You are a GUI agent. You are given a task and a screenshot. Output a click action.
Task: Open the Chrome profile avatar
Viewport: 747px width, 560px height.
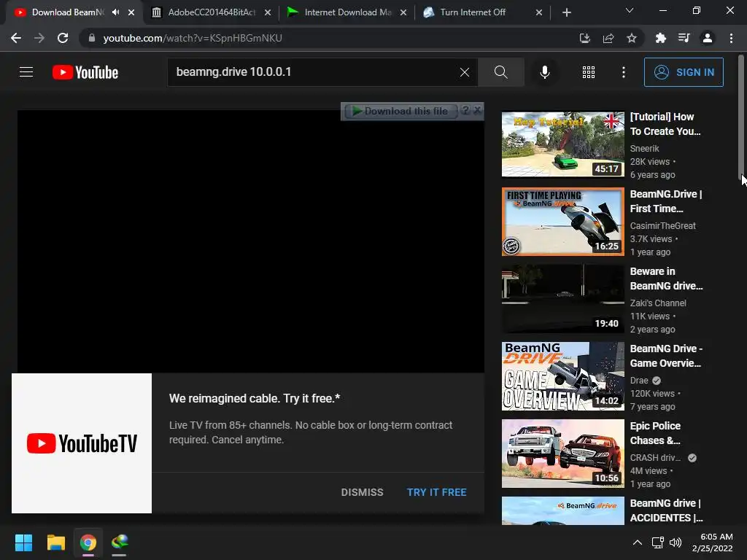pyautogui.click(x=708, y=38)
